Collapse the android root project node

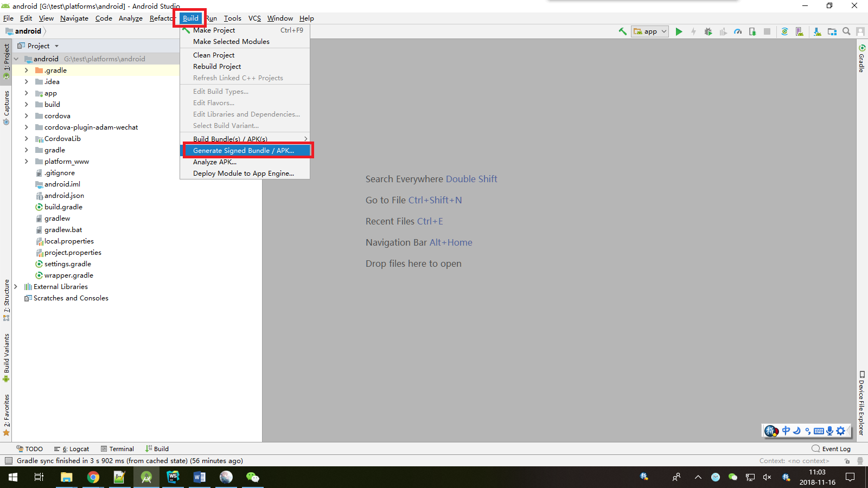(16, 59)
